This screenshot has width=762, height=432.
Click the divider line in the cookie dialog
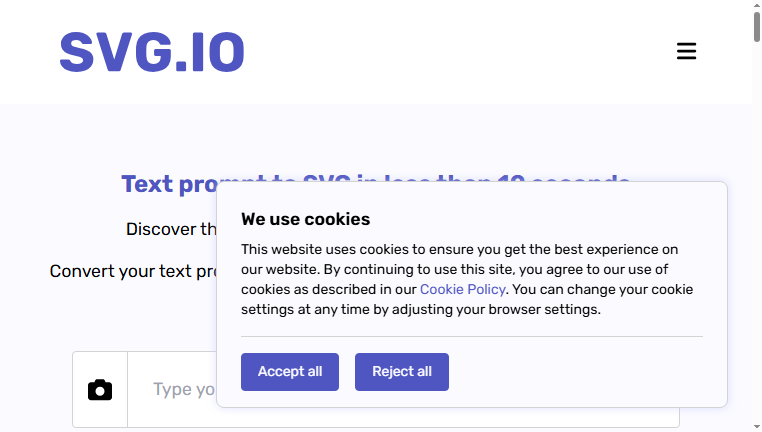(x=472, y=336)
